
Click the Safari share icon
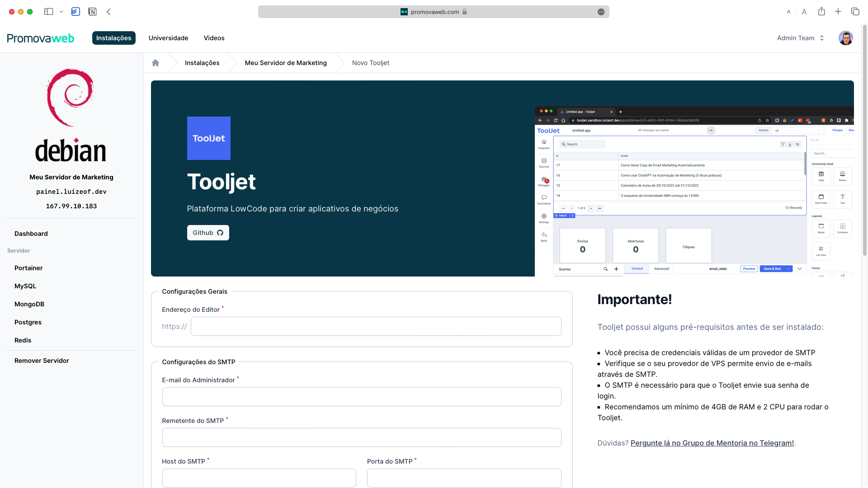(821, 11)
